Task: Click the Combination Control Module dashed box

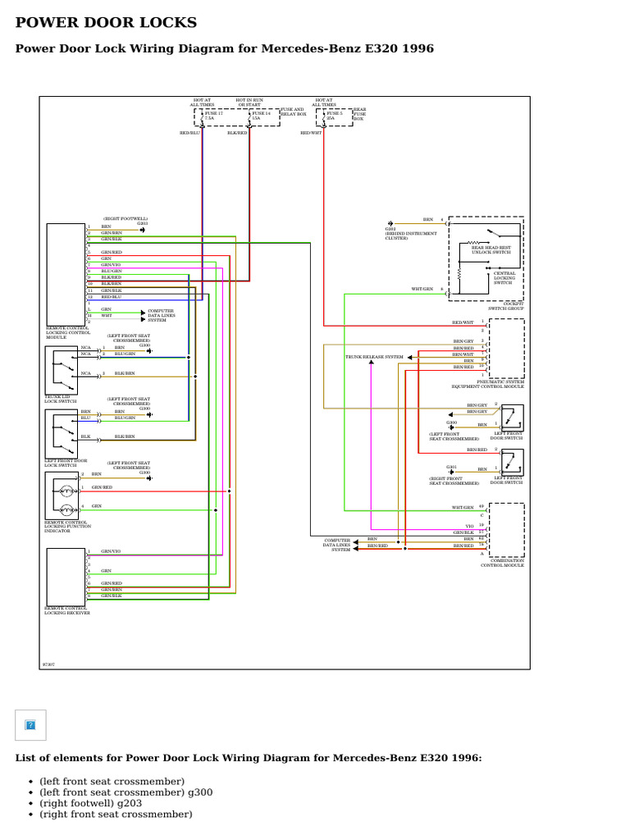Action: 507,530
